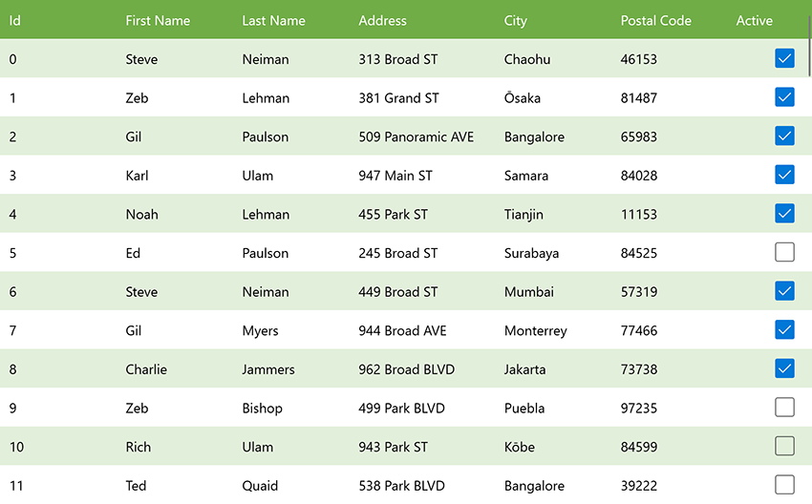Enable Active checkbox for Ed Paulson

(x=784, y=253)
